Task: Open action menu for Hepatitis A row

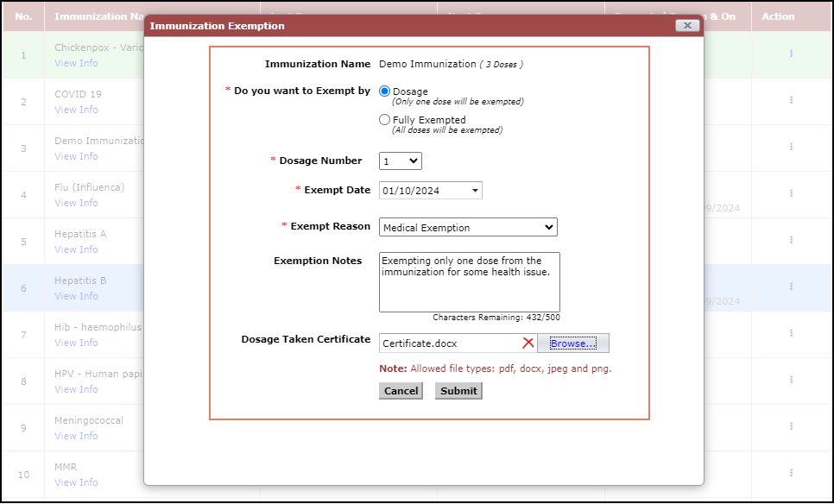Action: (791, 240)
